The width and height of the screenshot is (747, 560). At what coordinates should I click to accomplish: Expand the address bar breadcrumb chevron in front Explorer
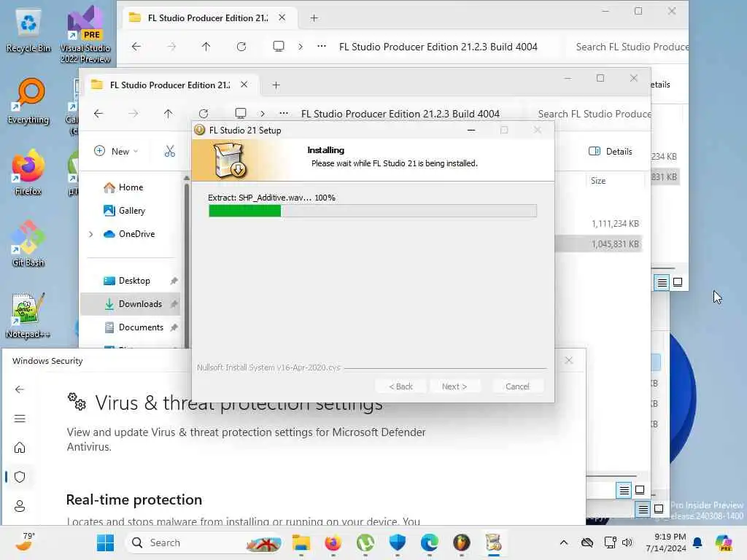(263, 113)
